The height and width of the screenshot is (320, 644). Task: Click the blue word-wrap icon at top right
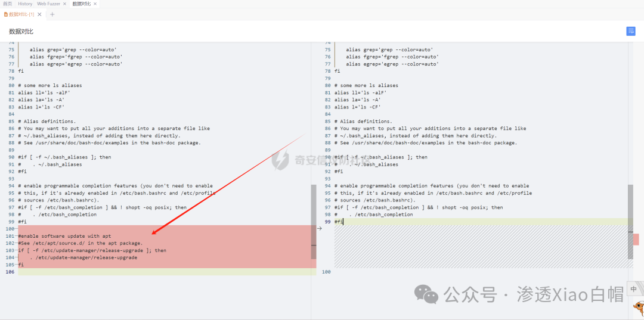click(x=631, y=32)
